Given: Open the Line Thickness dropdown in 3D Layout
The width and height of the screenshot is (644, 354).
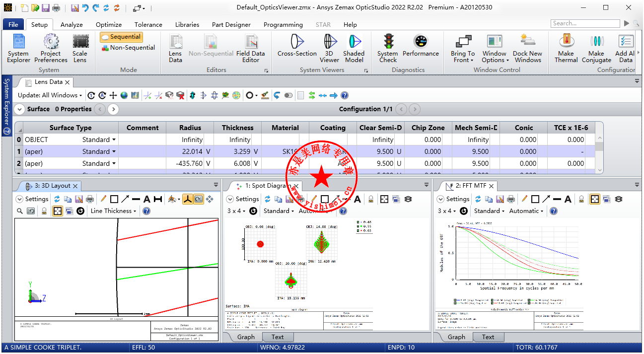Looking at the screenshot, I should [114, 211].
